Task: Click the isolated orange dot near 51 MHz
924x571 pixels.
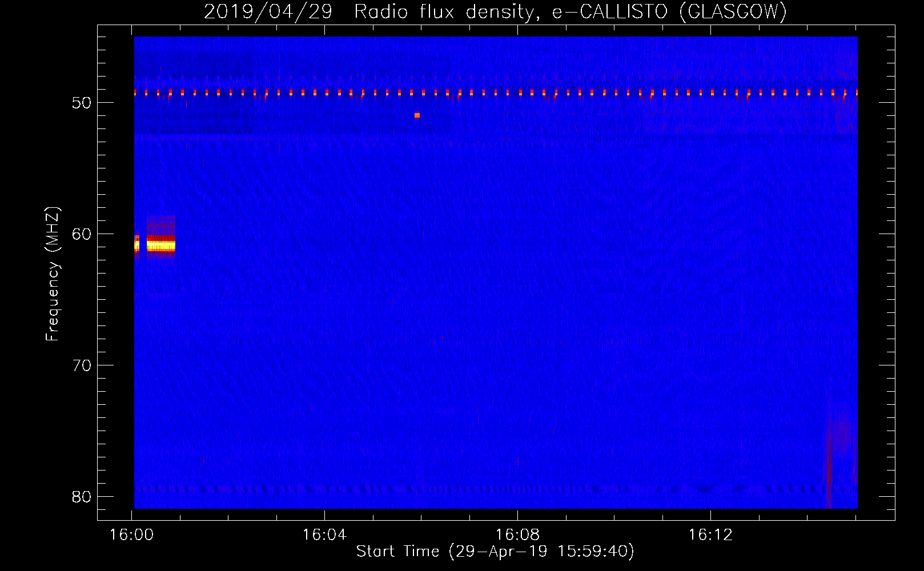Action: [x=417, y=115]
